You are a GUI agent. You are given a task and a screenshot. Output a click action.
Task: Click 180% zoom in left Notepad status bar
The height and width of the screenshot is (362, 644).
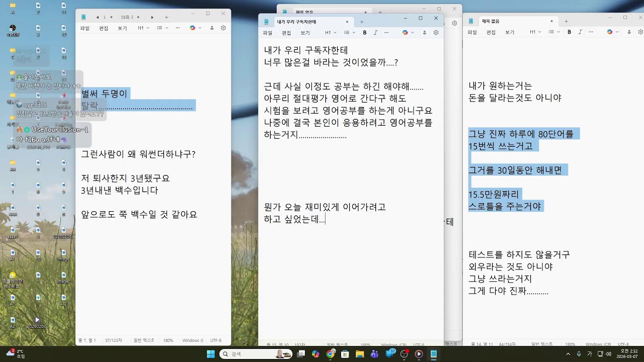click(x=168, y=340)
